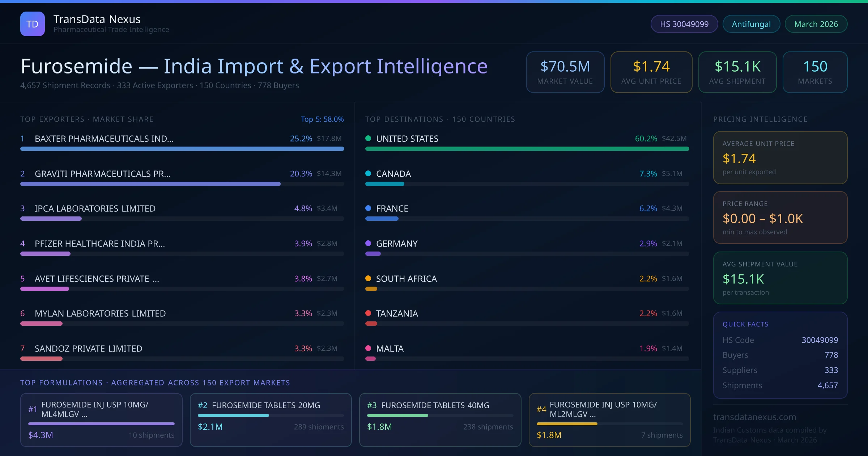This screenshot has width=868, height=456.
Task: Switch to TOP EXPORTERS section header
Action: click(87, 119)
